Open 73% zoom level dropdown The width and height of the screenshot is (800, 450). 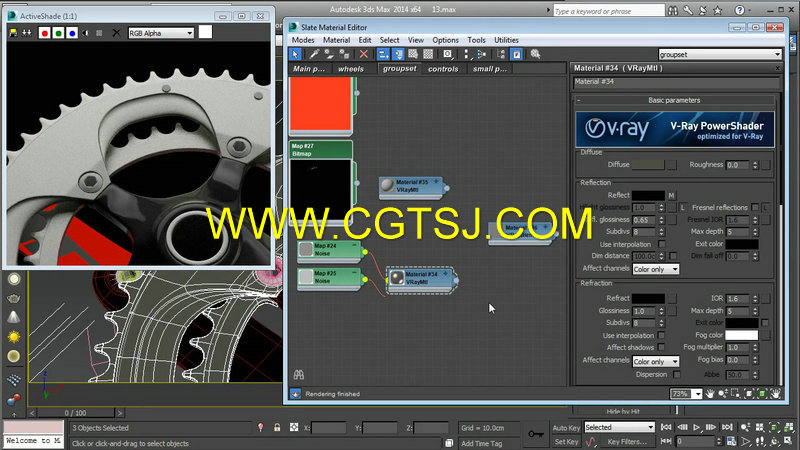click(697, 394)
